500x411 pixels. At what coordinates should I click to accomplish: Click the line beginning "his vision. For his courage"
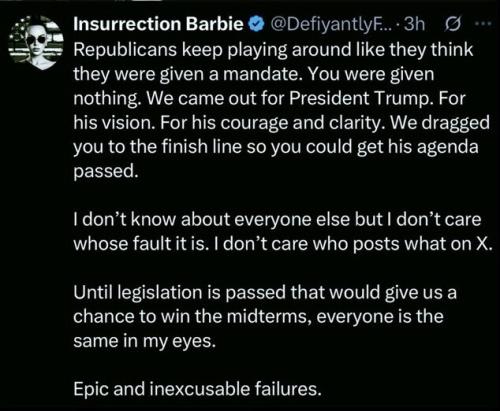[281, 123]
